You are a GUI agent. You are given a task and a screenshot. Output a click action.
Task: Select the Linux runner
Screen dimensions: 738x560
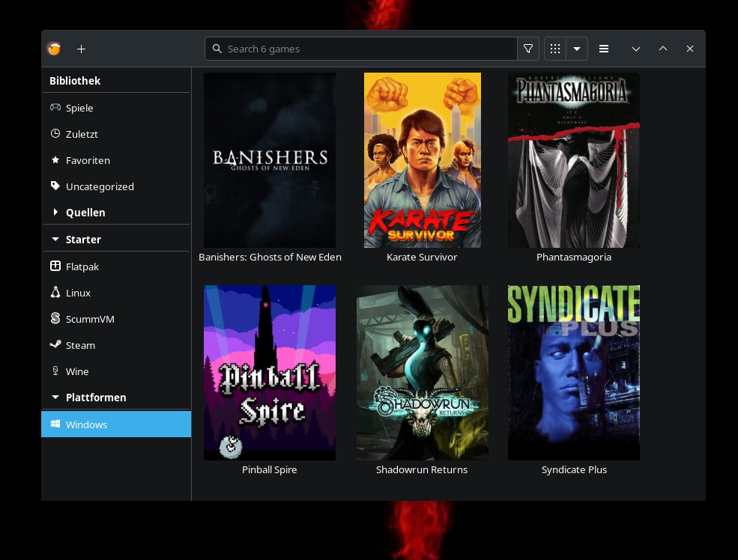pos(116,293)
